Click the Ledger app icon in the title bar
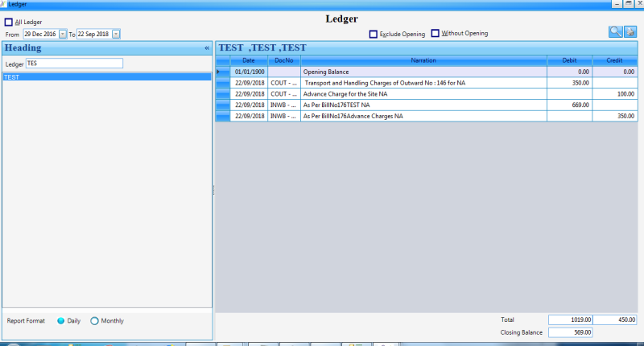Screen dimensions: 644x346 [3, 4]
